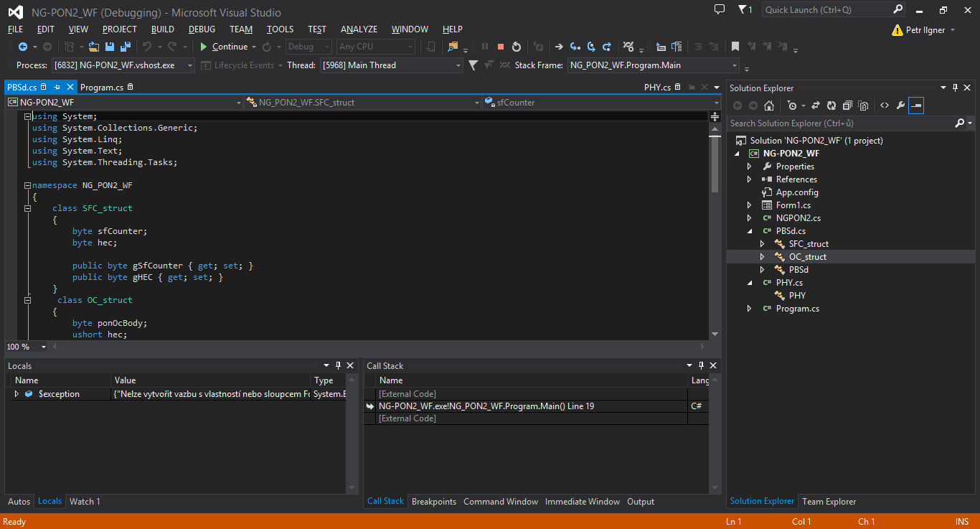The width and height of the screenshot is (980, 529).
Task: Click the Collapse All icon in Solution Explorer
Action: click(x=847, y=106)
